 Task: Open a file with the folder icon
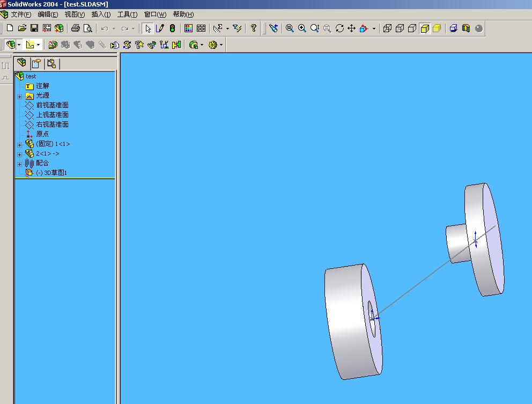click(22, 28)
